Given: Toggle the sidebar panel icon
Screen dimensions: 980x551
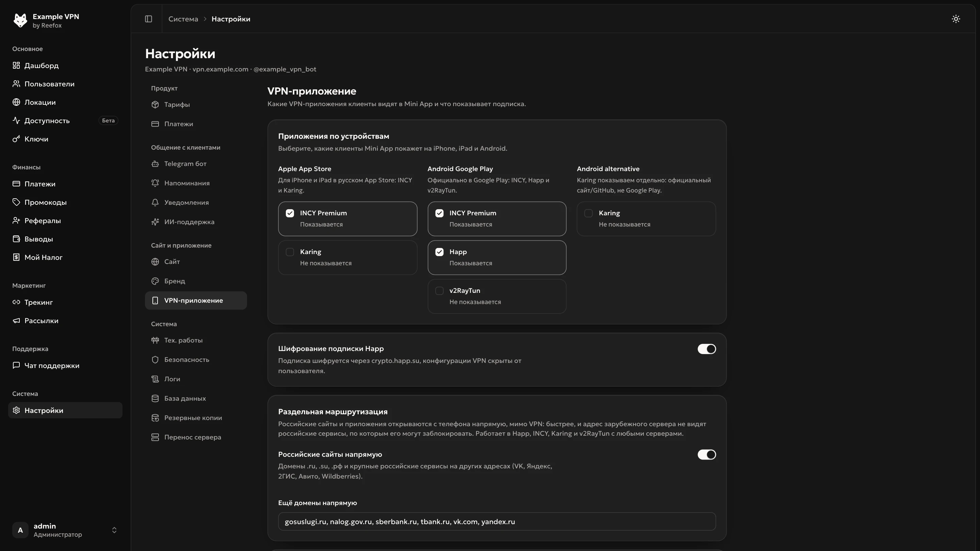Looking at the screenshot, I should click(x=148, y=19).
